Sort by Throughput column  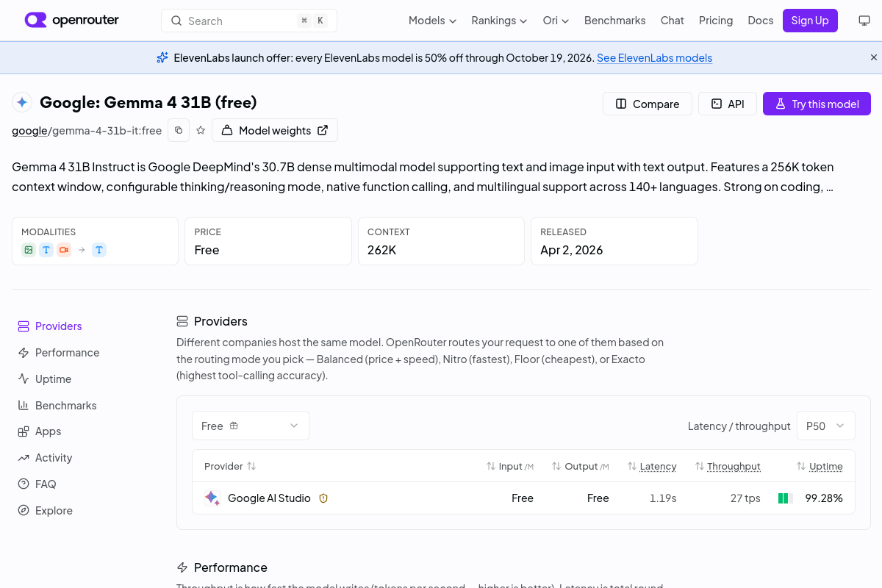(728, 466)
